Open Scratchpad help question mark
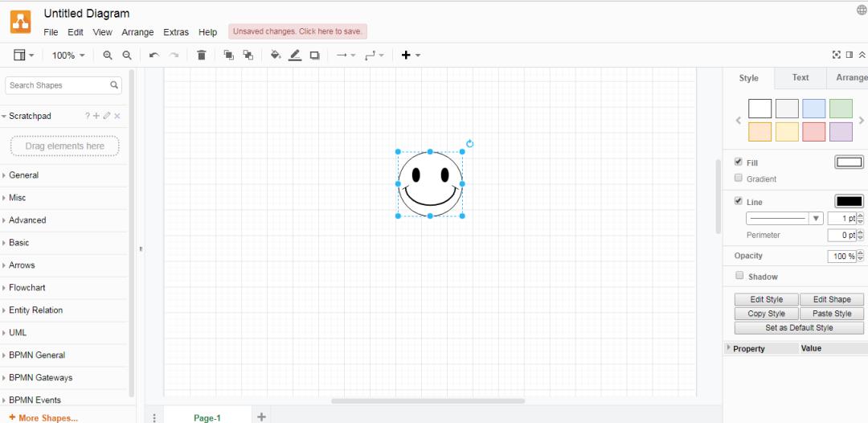This screenshot has width=868, height=423. pyautogui.click(x=87, y=116)
